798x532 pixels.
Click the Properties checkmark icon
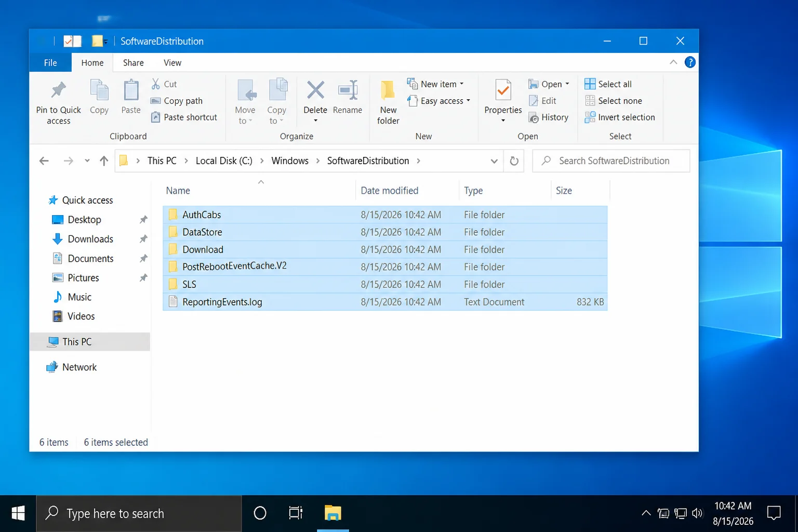503,90
